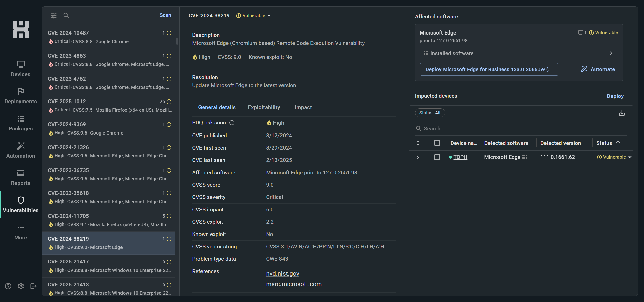This screenshot has height=302, width=644.
Task: Select the TOPH device checkbox
Action: point(437,157)
